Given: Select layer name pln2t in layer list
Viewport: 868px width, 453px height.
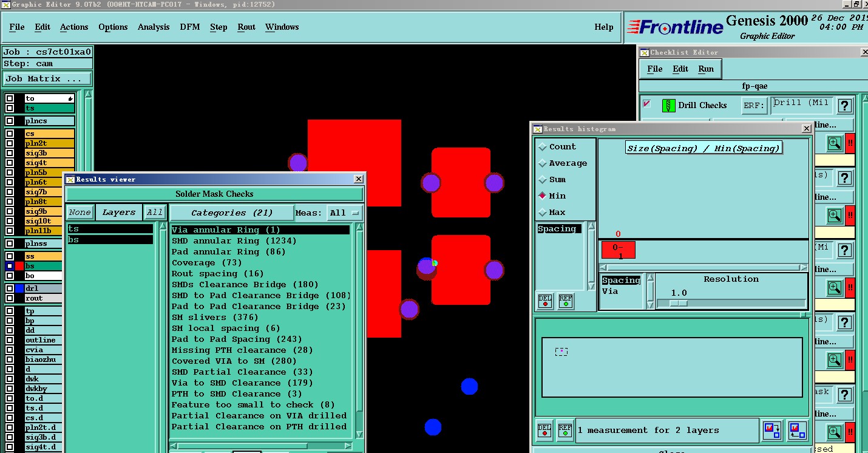Looking at the screenshot, I should tap(49, 143).
